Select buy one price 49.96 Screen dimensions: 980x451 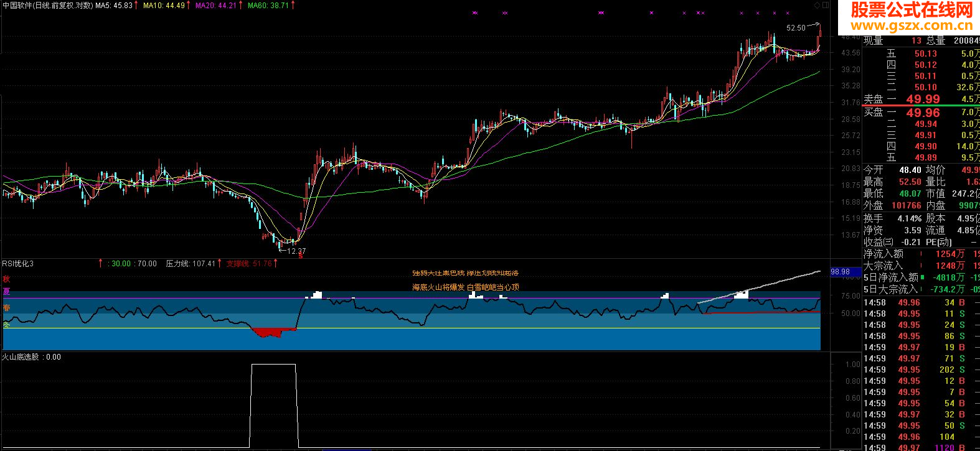(x=923, y=113)
